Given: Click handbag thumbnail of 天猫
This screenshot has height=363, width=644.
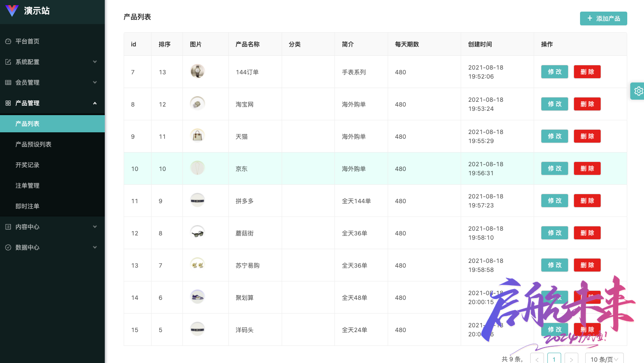Looking at the screenshot, I should click(x=197, y=135).
